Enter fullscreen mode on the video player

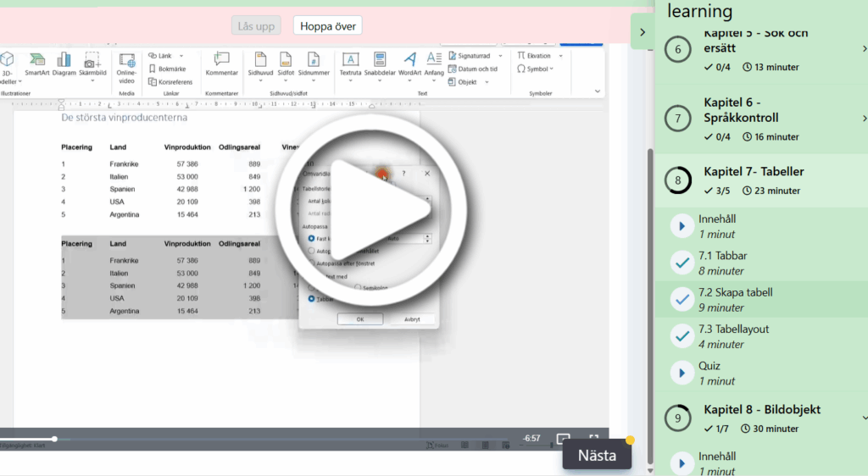[594, 438]
